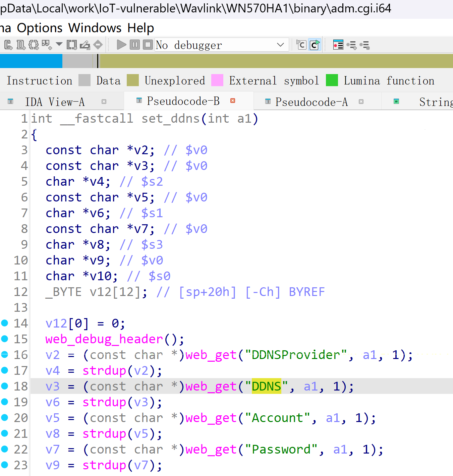
Task: Toggle breakpoint dot on line 14
Action: click(5, 323)
